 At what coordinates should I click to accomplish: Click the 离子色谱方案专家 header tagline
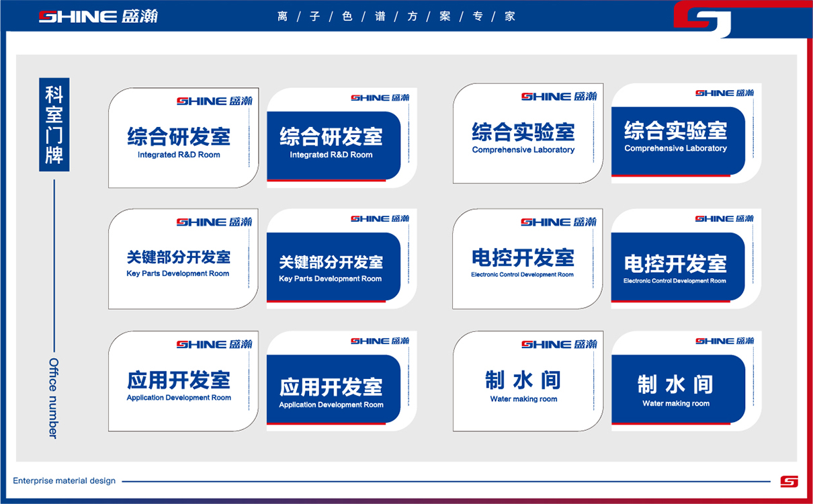click(x=396, y=17)
